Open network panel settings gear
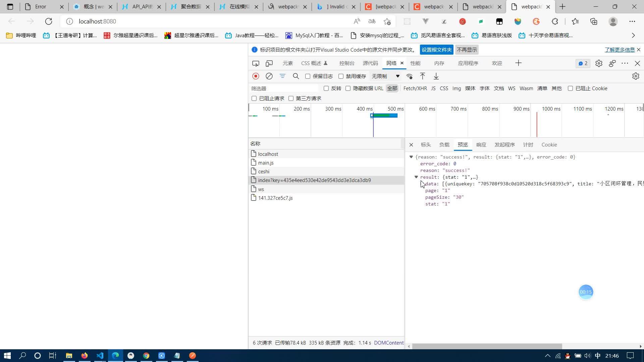 click(x=636, y=76)
